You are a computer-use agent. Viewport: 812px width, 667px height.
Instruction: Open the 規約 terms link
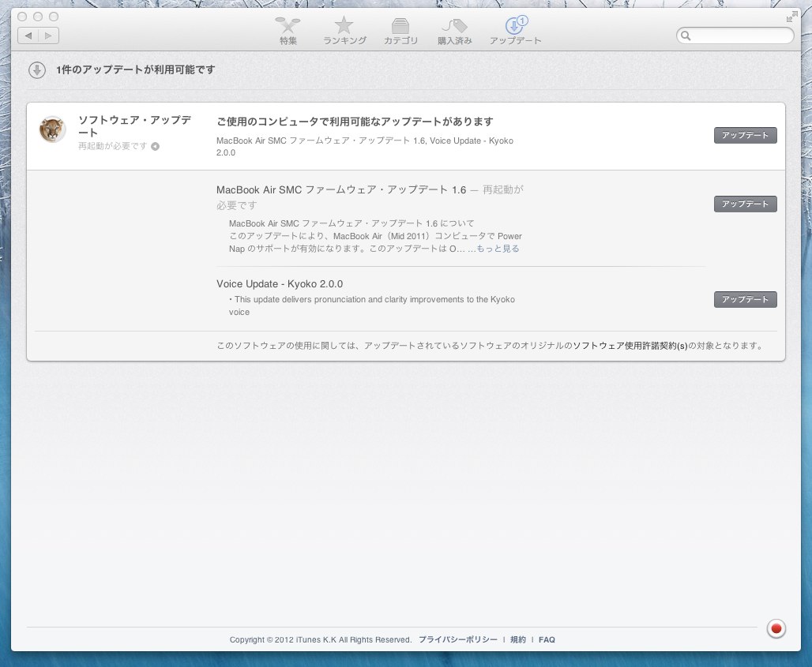click(518, 639)
